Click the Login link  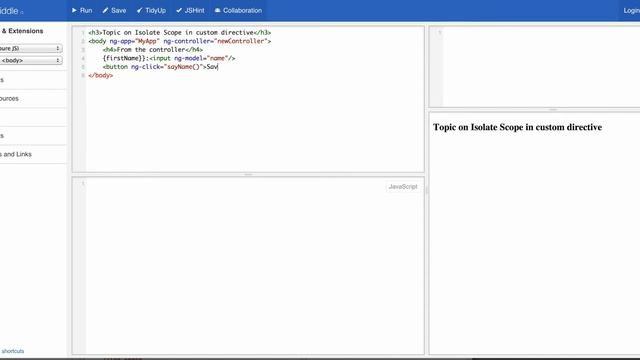click(x=631, y=11)
